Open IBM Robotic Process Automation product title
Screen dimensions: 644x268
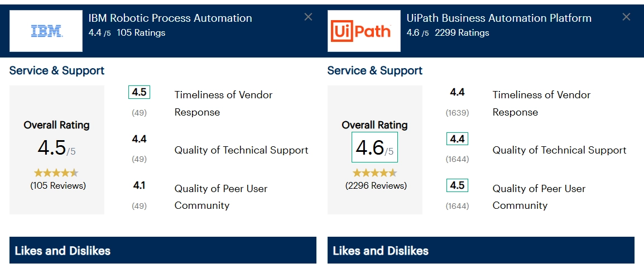[x=170, y=18]
